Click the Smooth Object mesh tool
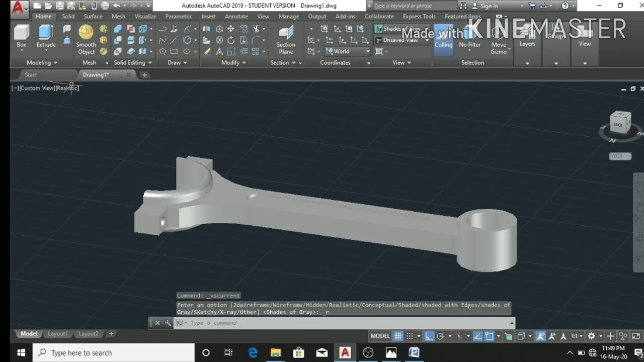Viewport: 644px width, 362px height. coord(86,40)
